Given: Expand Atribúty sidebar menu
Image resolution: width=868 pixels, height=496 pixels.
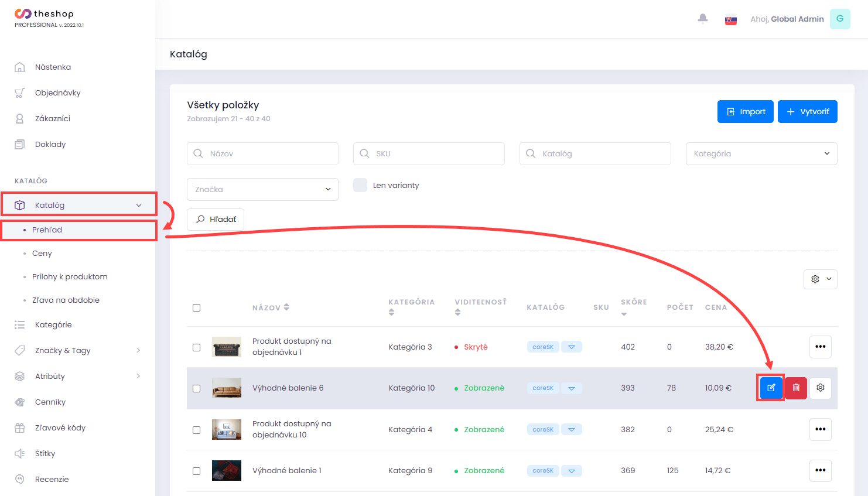Looking at the screenshot, I should point(77,376).
